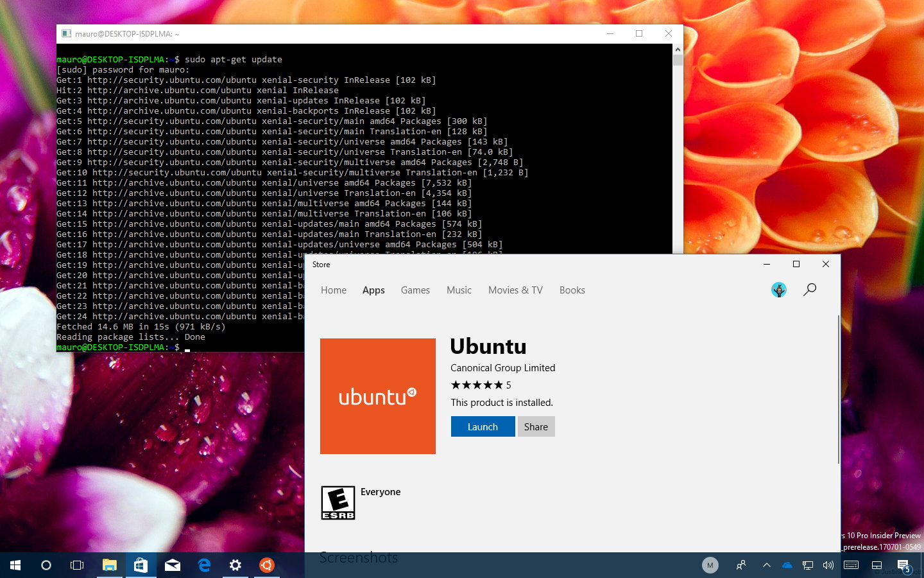Open the People icon in taskbar
This screenshot has width=924, height=578.
click(x=741, y=565)
